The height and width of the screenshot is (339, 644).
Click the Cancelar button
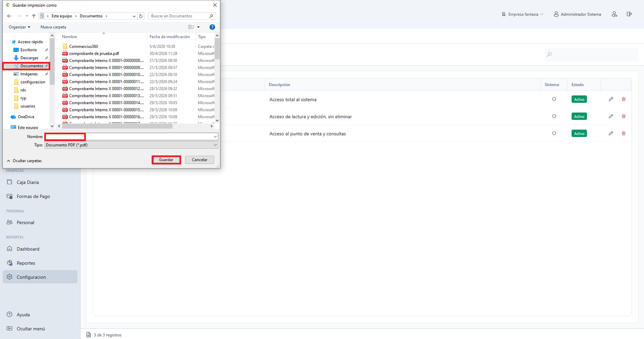(x=200, y=160)
